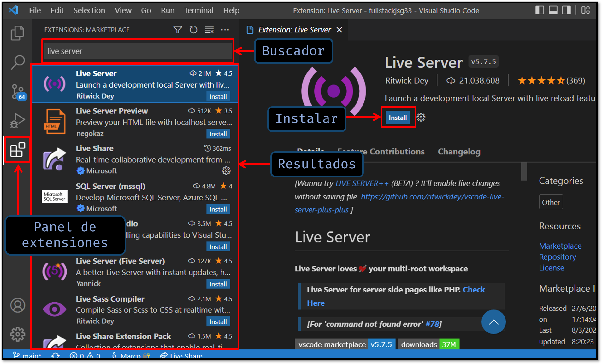
Task: Refresh the extensions marketplace list
Action: click(x=193, y=30)
